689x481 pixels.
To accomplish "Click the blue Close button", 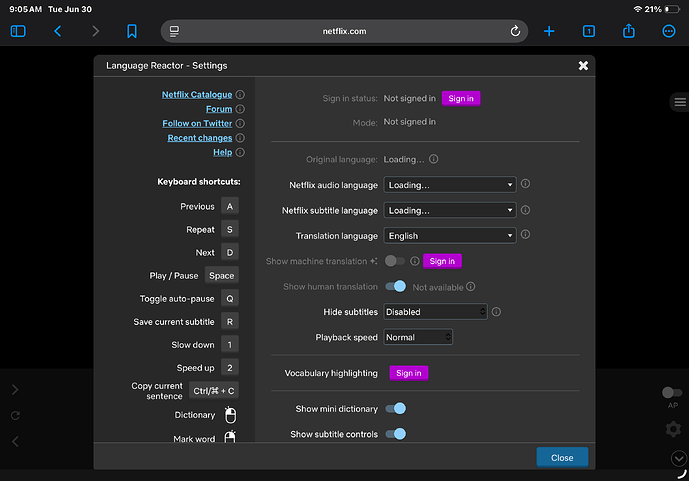I will (x=562, y=458).
